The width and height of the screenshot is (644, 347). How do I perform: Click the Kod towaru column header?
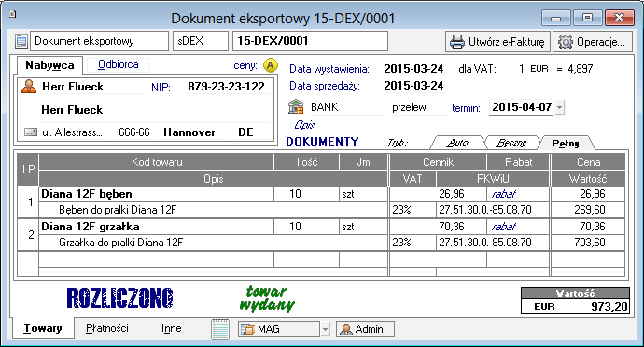tap(157, 162)
